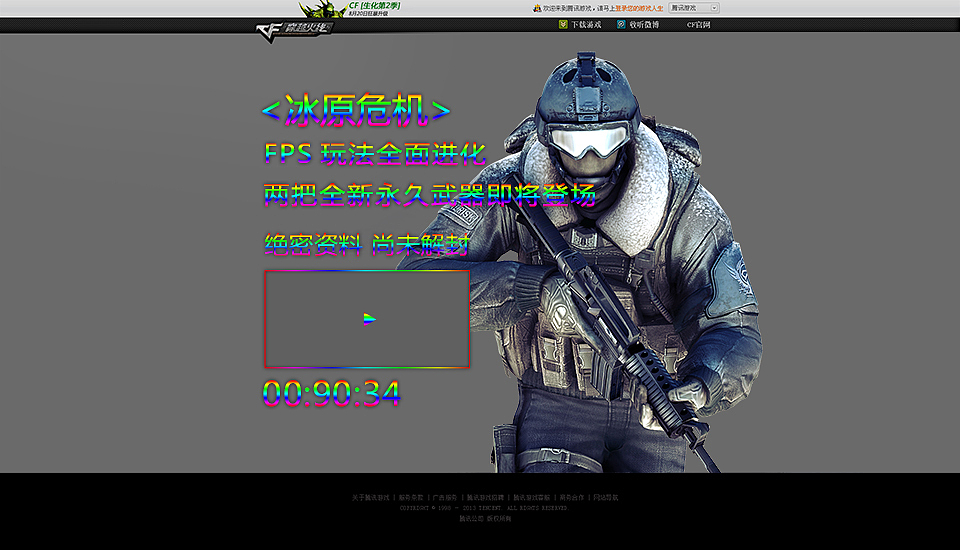Click the 00:90:34 countdown timer
Viewport: 960px width, 550px height.
(x=331, y=393)
